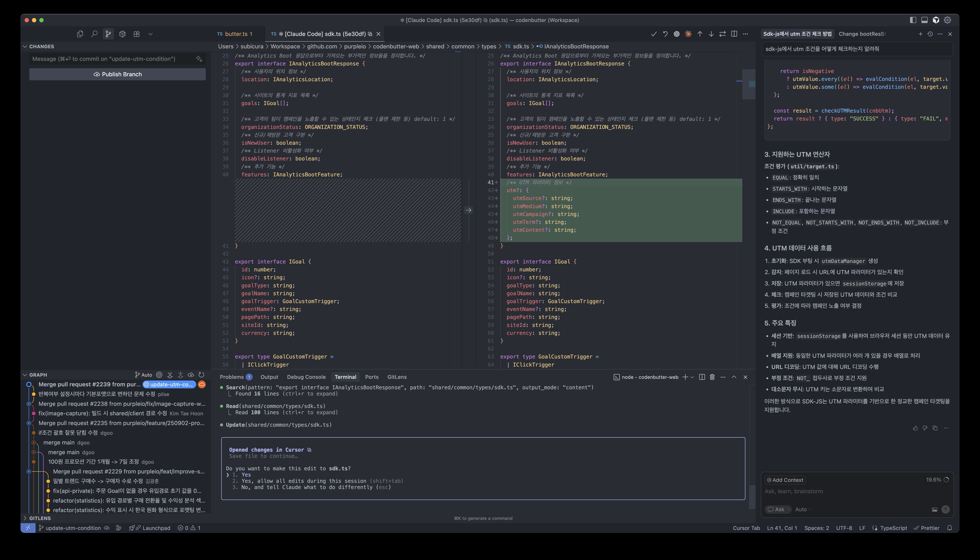Click the target circle icon in Graph header
Screen dimensions: 980x560
click(x=159, y=375)
